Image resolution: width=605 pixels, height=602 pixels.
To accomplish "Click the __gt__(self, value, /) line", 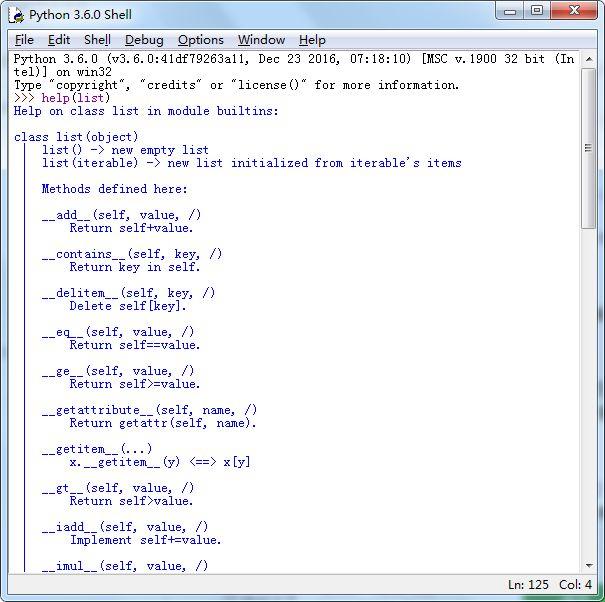I will tap(118, 488).
